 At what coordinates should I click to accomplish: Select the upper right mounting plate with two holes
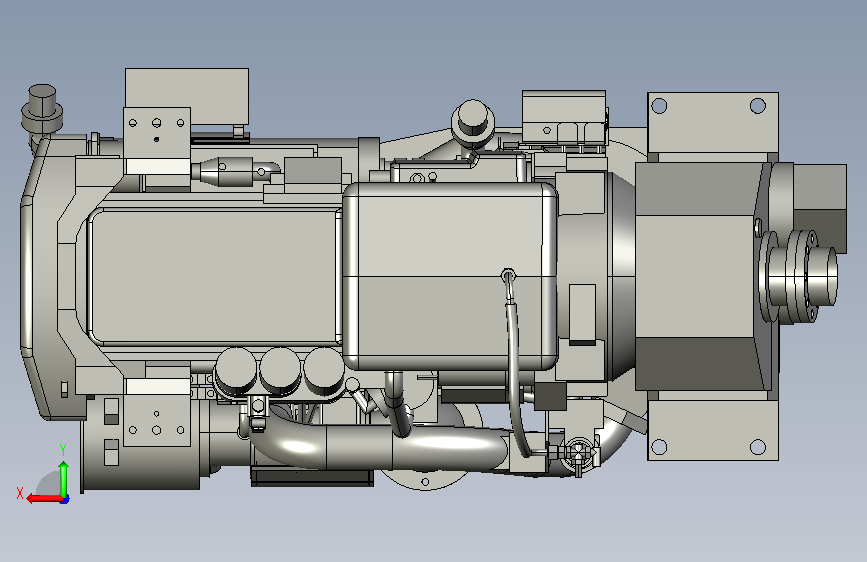point(713,122)
